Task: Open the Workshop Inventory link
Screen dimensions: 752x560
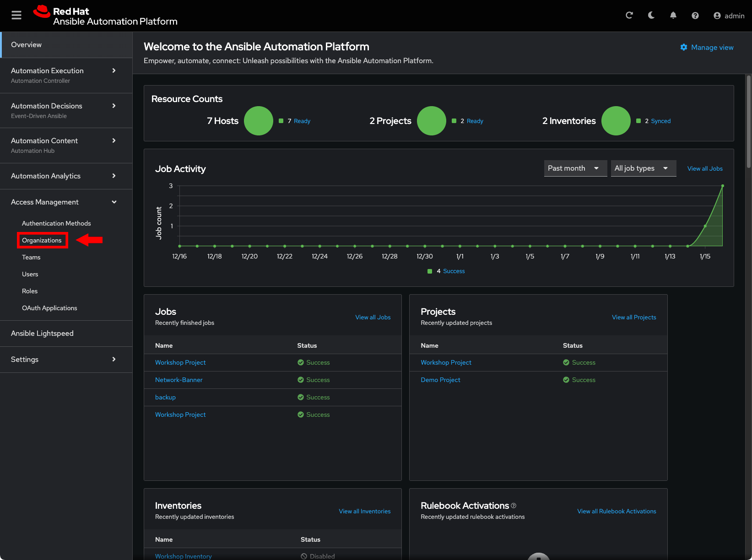Action: point(183,556)
